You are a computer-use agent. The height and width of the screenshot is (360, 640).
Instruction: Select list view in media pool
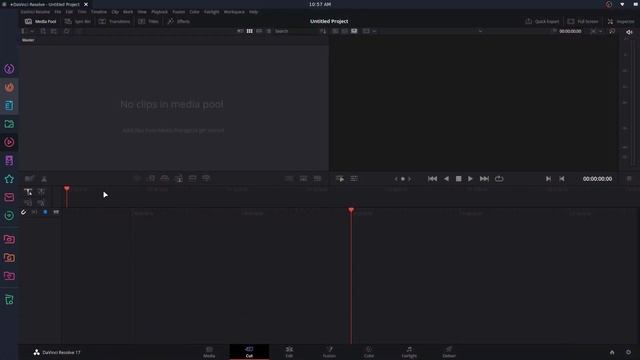point(269,31)
